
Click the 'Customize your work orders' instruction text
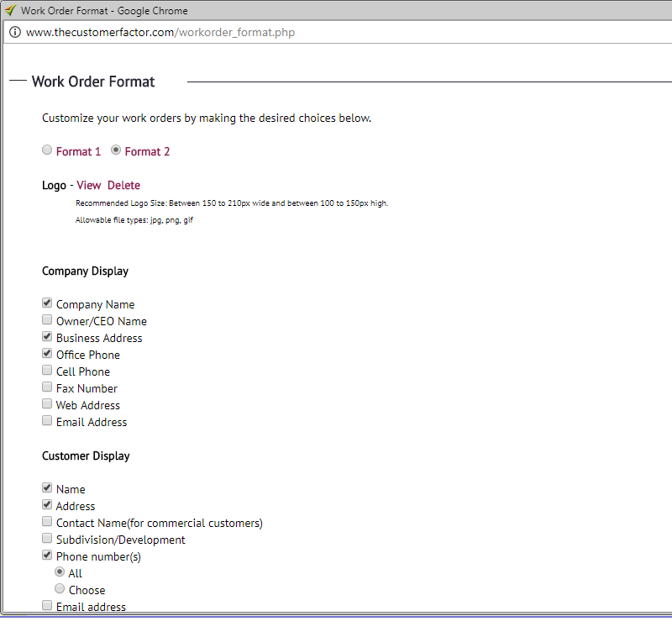click(207, 118)
